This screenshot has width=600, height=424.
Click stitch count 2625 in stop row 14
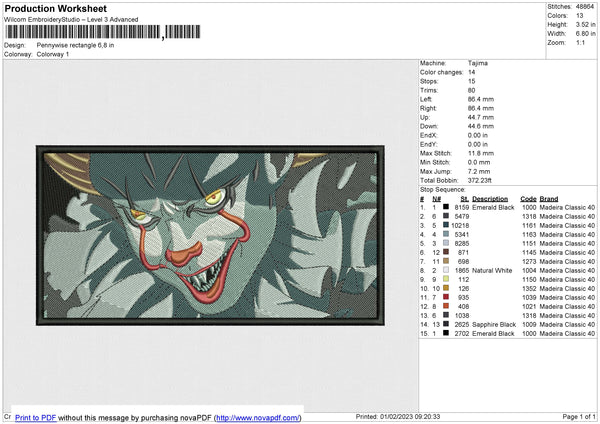coord(461,325)
